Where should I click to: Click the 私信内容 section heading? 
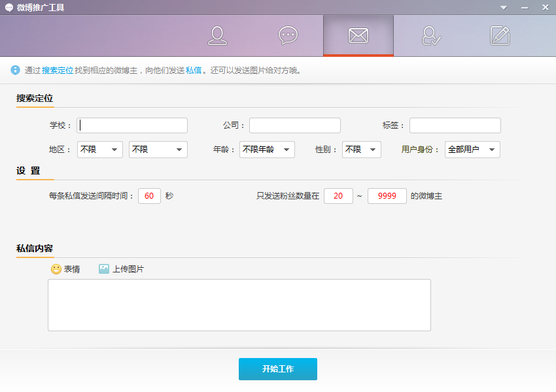pyautogui.click(x=35, y=248)
